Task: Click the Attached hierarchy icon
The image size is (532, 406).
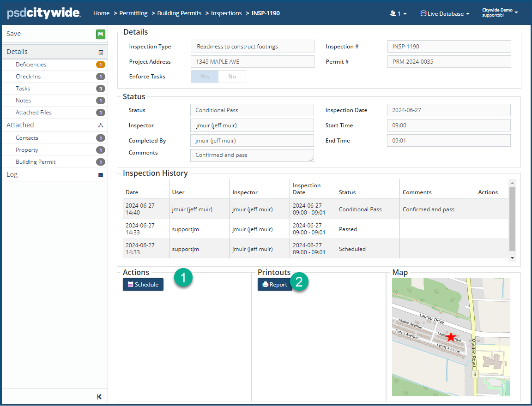Action: (101, 125)
